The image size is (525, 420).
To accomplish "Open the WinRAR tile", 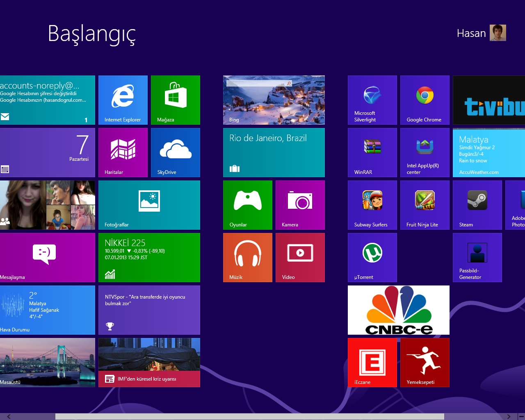I will (x=372, y=153).
